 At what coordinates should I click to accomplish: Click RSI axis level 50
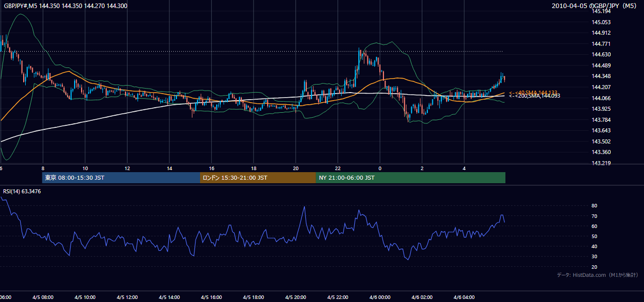click(595, 236)
